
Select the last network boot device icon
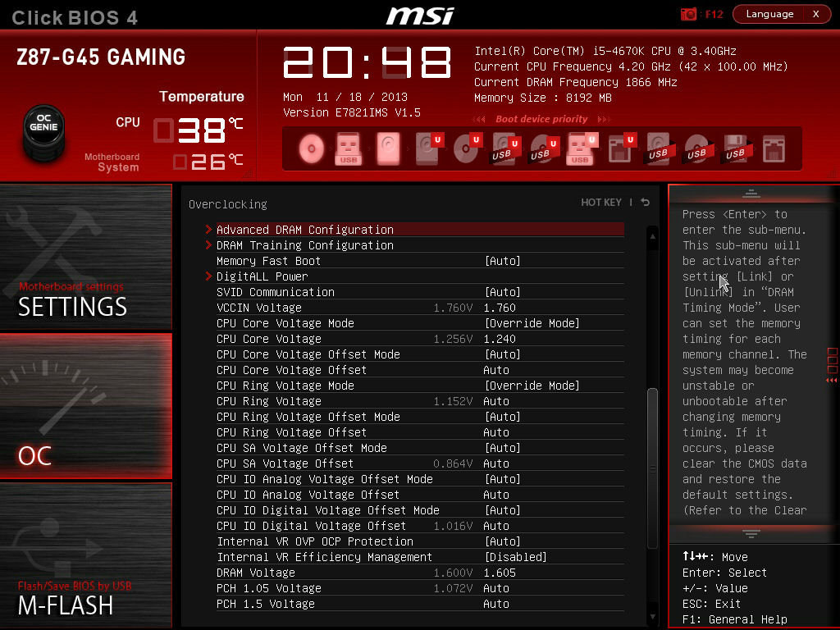(774, 148)
